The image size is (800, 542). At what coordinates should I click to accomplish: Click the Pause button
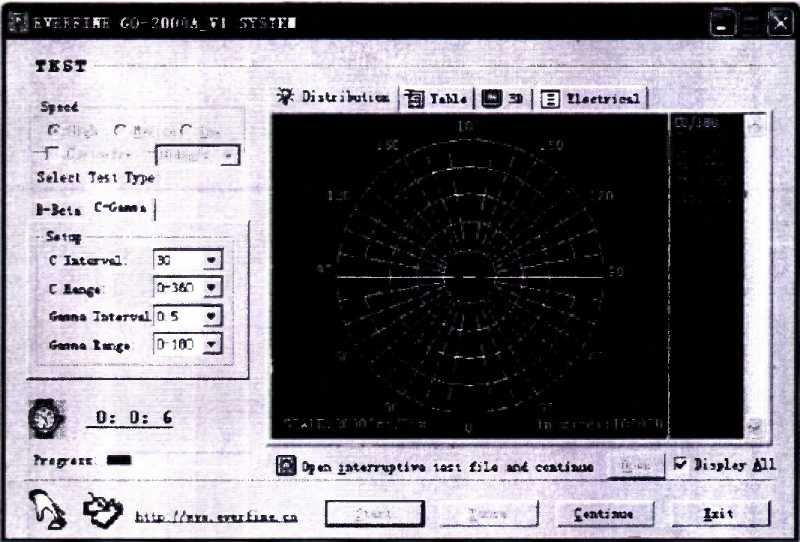(489, 513)
